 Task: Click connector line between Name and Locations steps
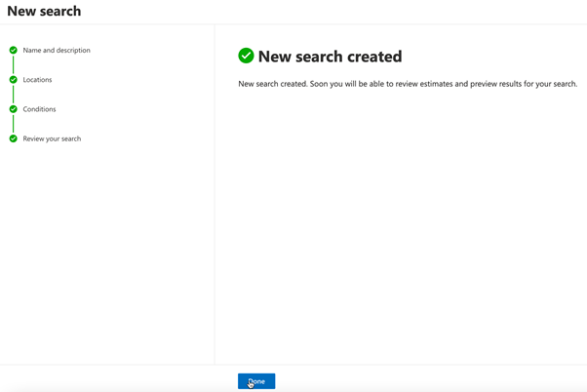14,64
